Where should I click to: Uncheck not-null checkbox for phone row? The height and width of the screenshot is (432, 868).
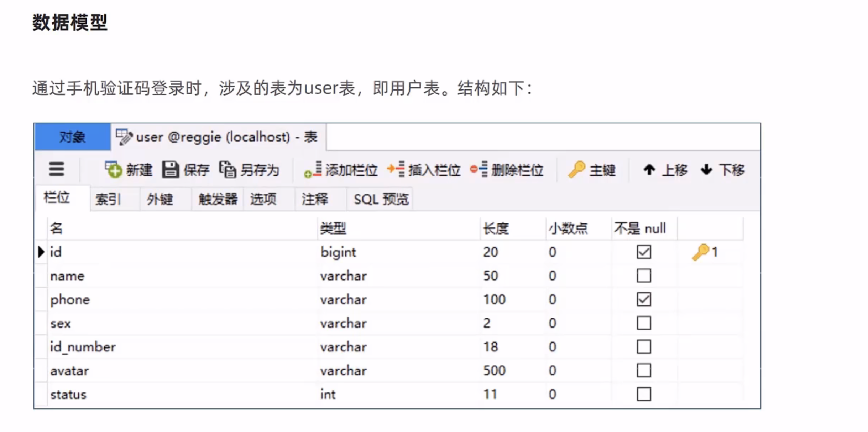coord(644,299)
